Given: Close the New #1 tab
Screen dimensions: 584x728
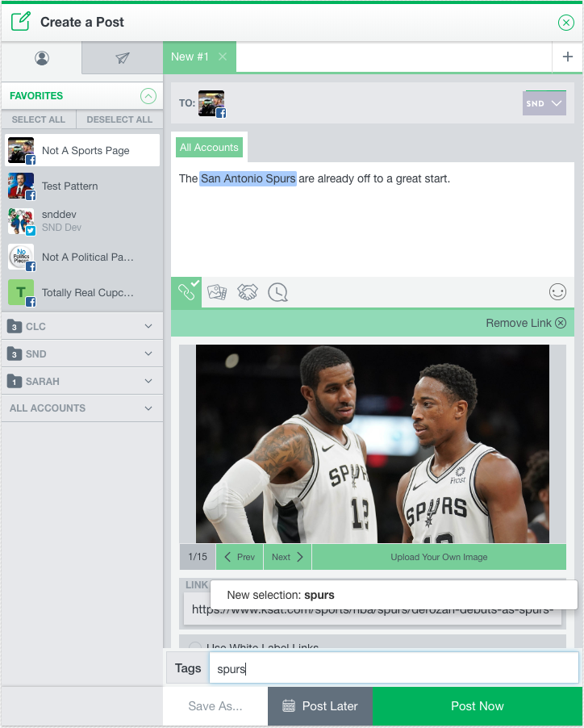Looking at the screenshot, I should click(223, 56).
